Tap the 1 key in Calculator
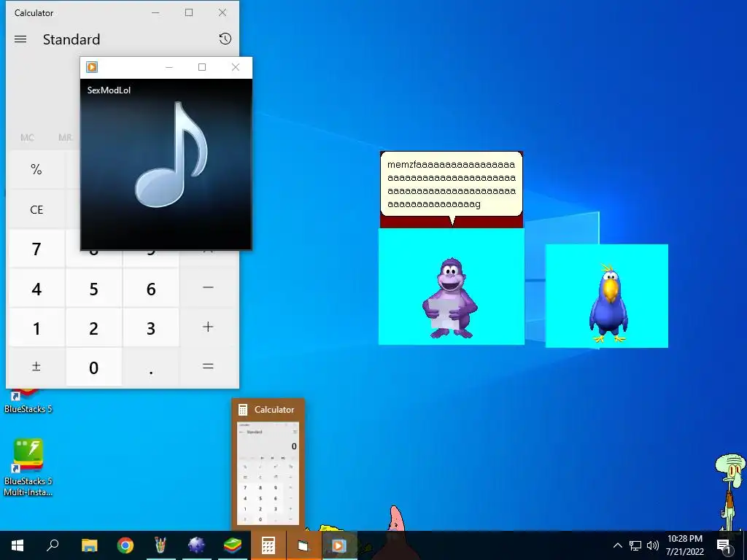 tap(36, 328)
